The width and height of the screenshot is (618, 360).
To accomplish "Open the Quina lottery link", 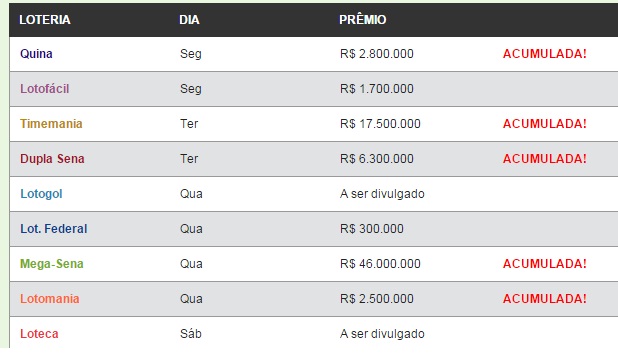I will [36, 54].
